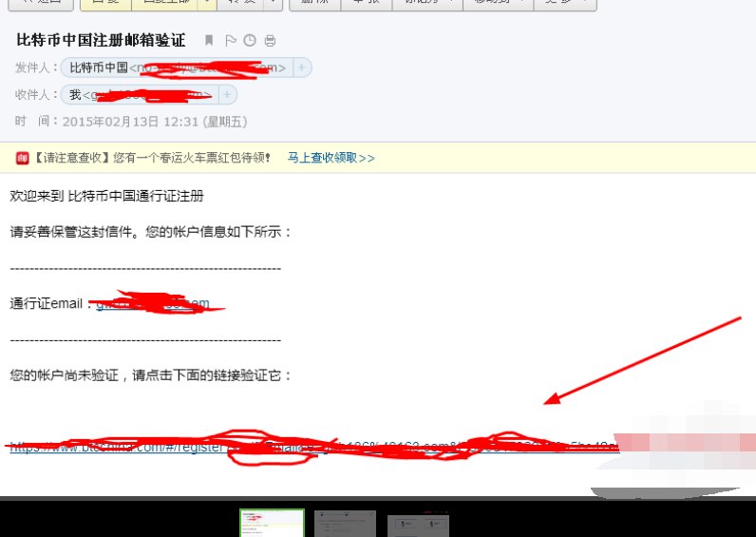Click the bookmark icon beside the email subject
756x537 pixels.
pos(209,40)
